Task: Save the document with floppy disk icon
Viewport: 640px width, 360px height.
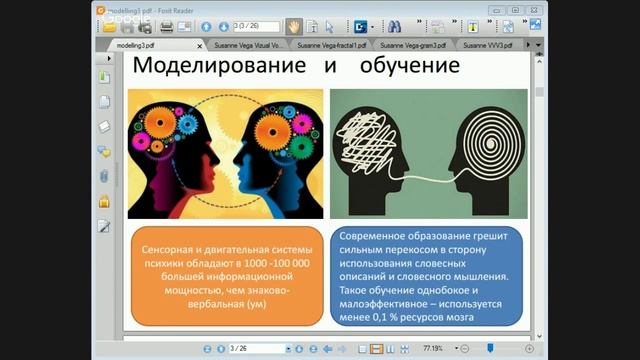Action: pos(127,27)
